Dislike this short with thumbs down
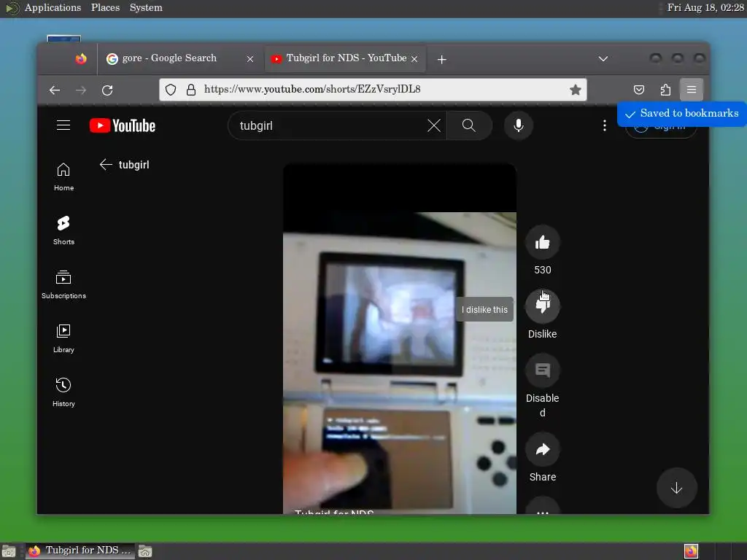The width and height of the screenshot is (747, 560). click(x=542, y=306)
